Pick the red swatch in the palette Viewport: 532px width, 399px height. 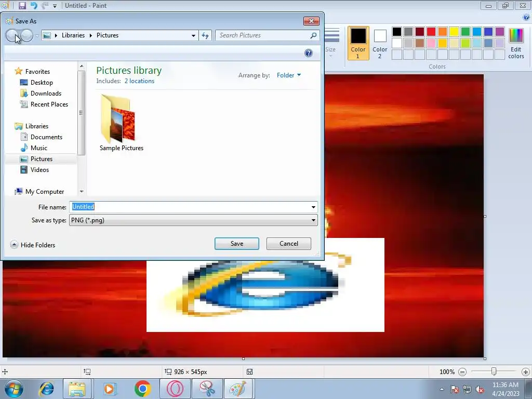[x=431, y=32]
